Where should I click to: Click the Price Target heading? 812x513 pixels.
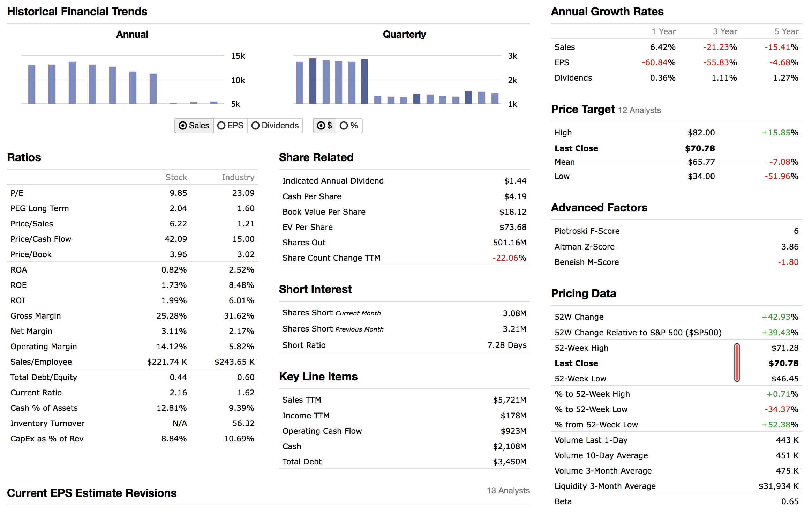(x=582, y=110)
